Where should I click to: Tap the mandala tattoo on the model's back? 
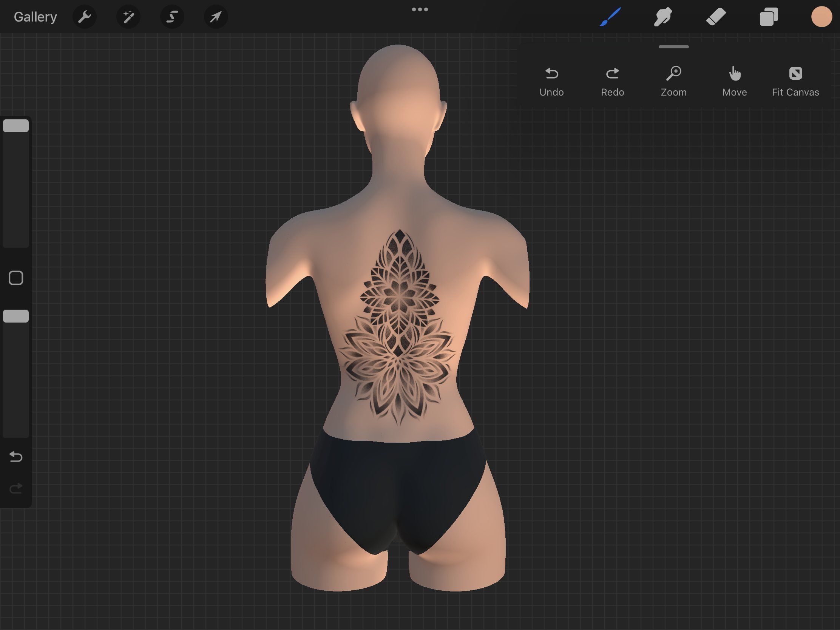(398, 327)
